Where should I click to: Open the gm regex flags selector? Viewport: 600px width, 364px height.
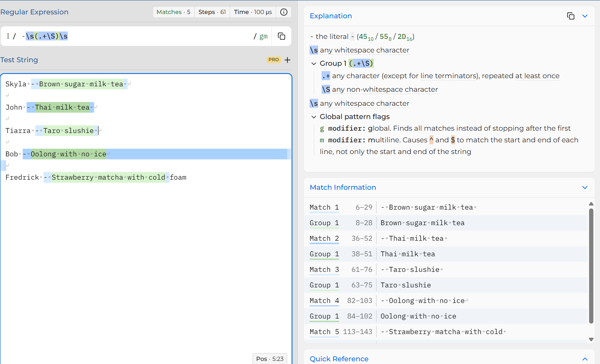[264, 36]
